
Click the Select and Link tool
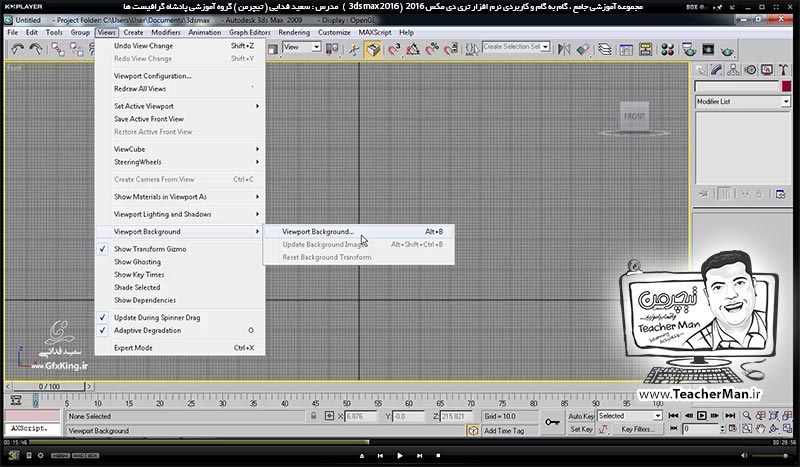click(x=57, y=49)
